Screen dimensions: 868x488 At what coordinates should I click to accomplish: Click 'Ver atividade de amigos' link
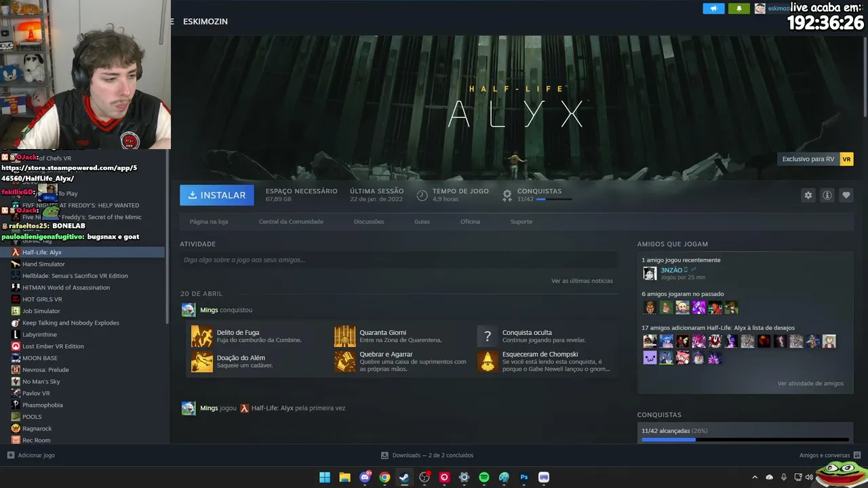(810, 384)
